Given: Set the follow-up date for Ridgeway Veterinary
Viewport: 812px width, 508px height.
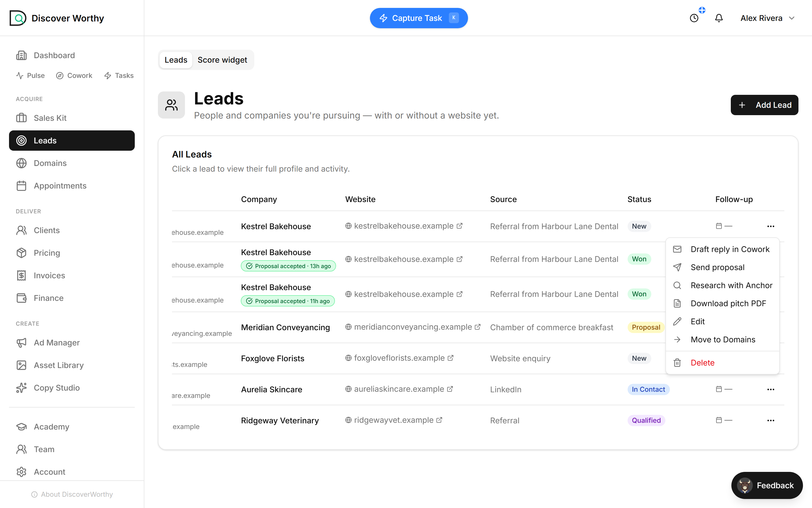Looking at the screenshot, I should coord(724,420).
